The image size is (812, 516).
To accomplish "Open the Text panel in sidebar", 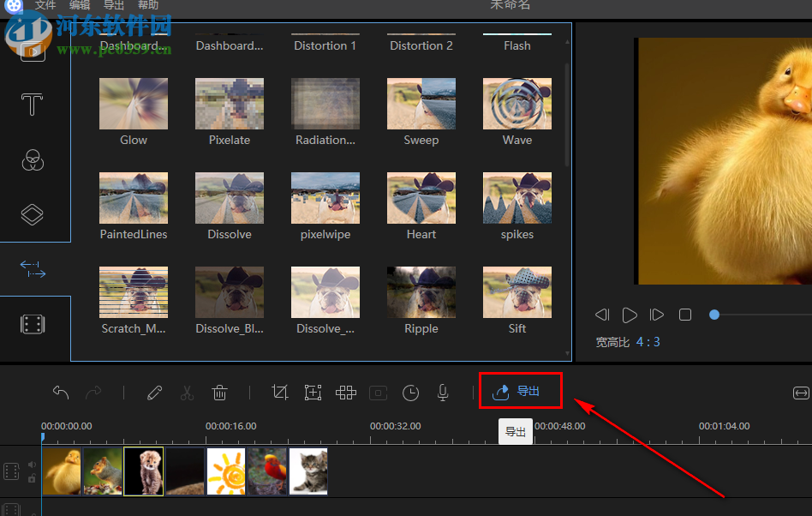I will [32, 104].
